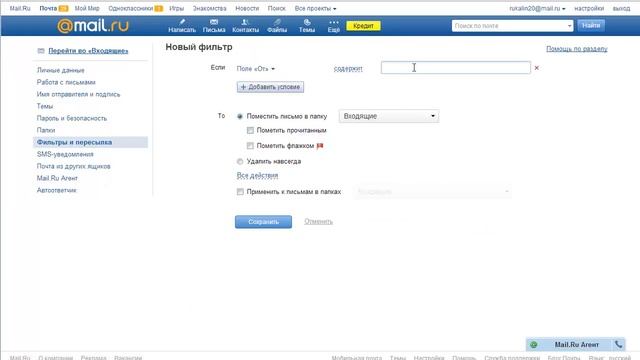Select the Удалить навсегда radio option

(x=240, y=162)
